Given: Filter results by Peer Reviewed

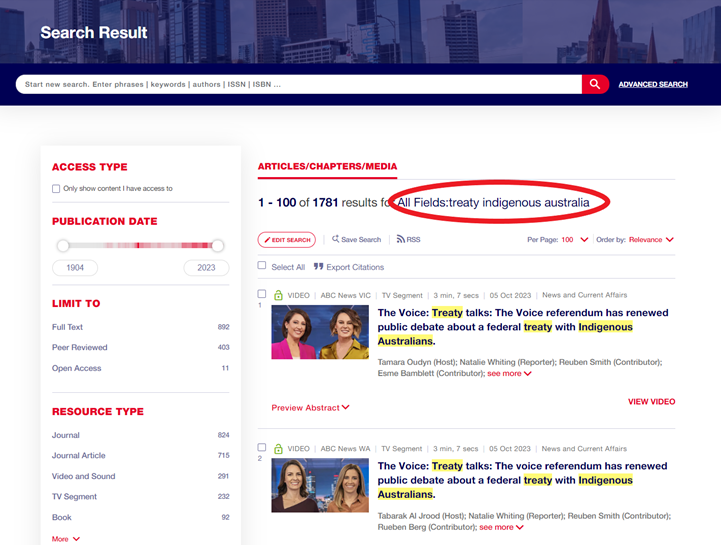Looking at the screenshot, I should tap(80, 347).
